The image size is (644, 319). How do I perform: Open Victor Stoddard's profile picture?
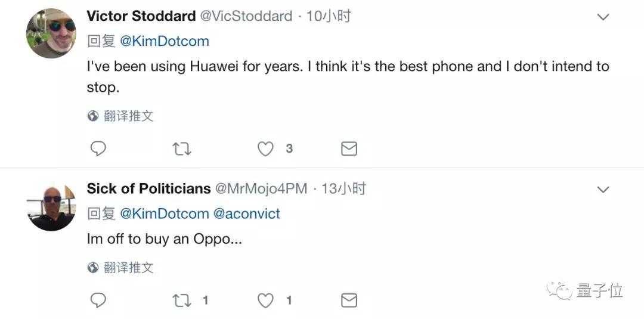(x=51, y=33)
